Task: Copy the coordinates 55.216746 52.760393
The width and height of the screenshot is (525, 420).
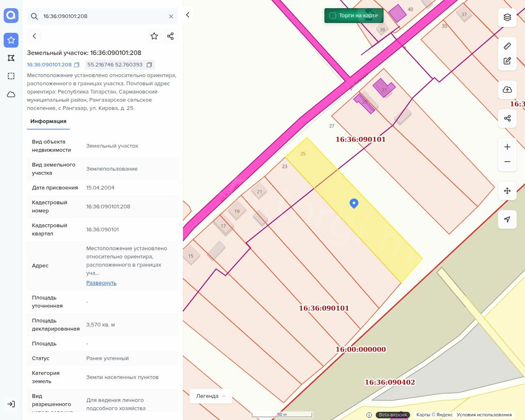Action: tap(149, 65)
